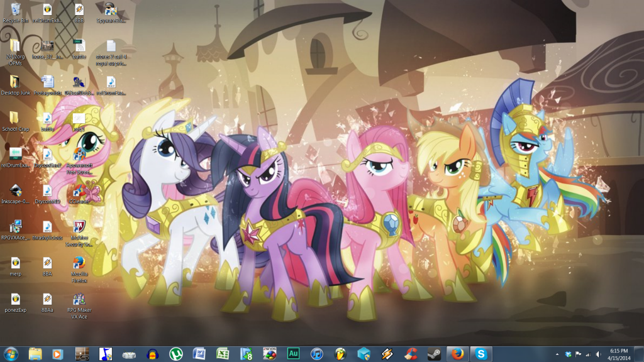Select the Recycle Bin desktop icon
644x362 pixels.
[x=16, y=13]
